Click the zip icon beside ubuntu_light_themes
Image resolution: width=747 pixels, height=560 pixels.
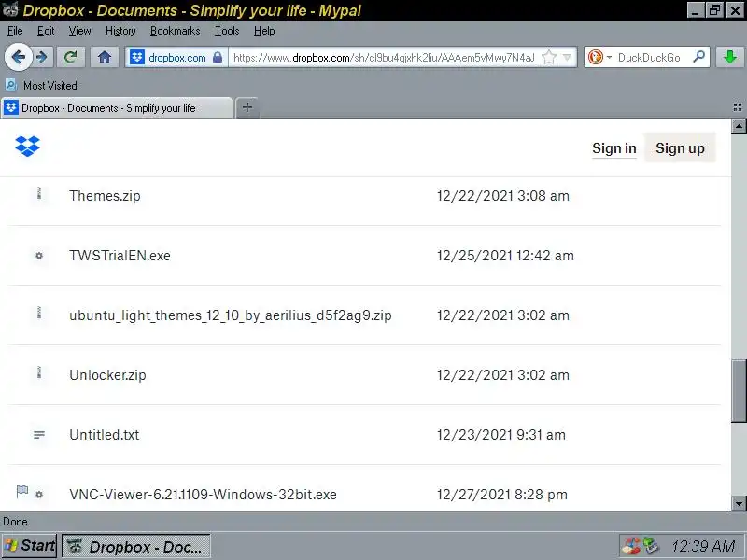[x=39, y=313]
